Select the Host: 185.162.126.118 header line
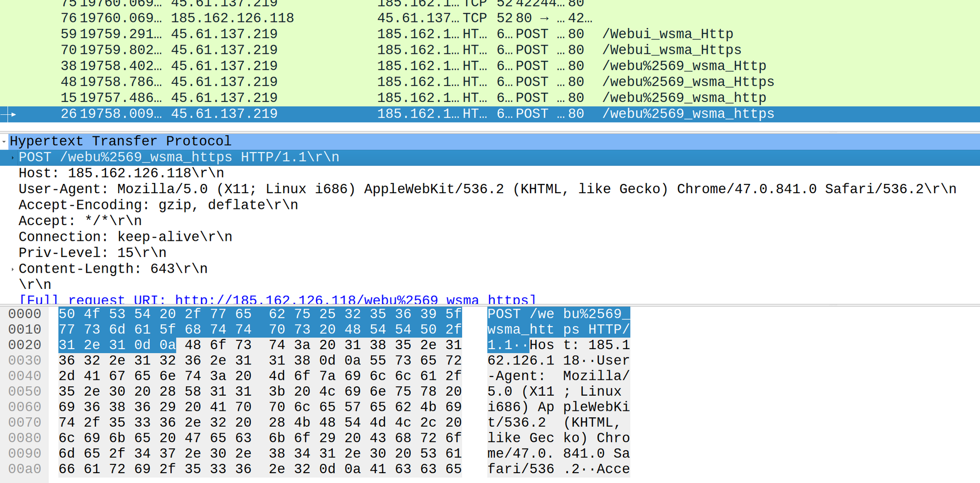The height and width of the screenshot is (483, 980). tap(120, 173)
